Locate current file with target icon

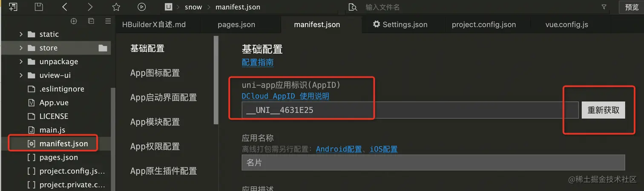pyautogui.click(x=74, y=21)
